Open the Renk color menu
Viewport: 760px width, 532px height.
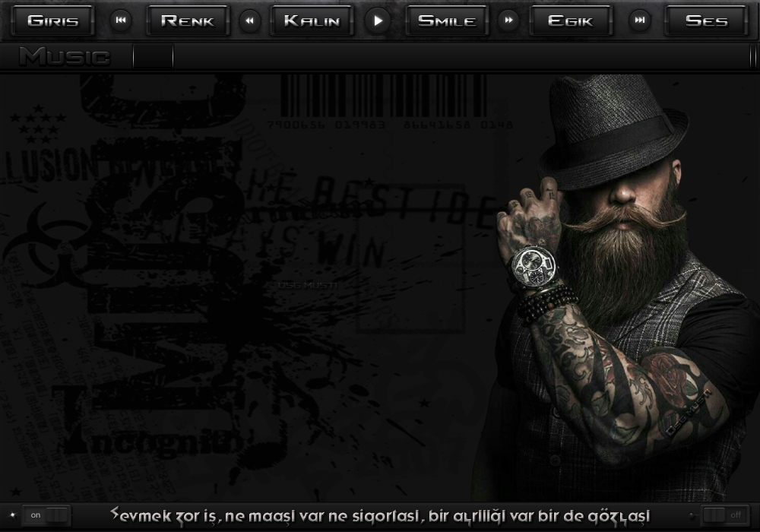click(x=188, y=21)
